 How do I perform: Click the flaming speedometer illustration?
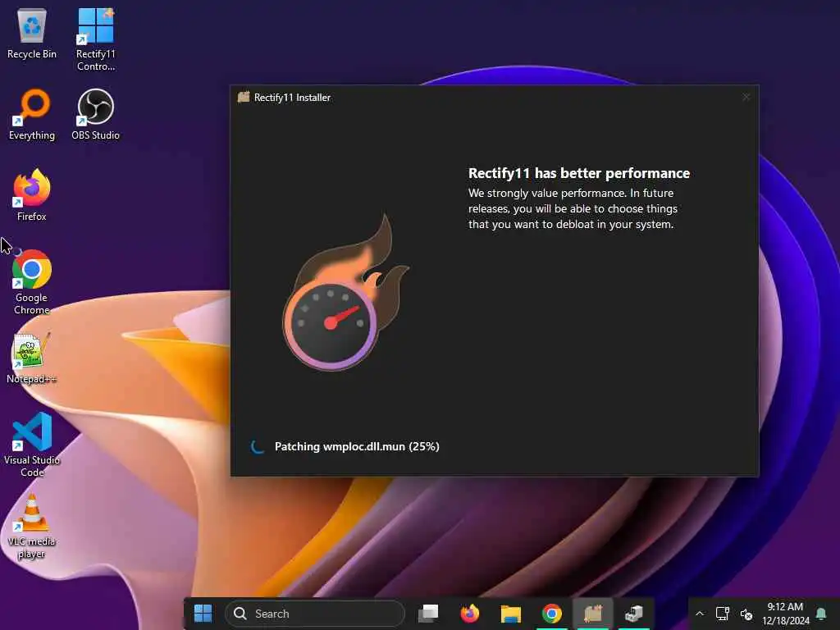tap(345, 293)
